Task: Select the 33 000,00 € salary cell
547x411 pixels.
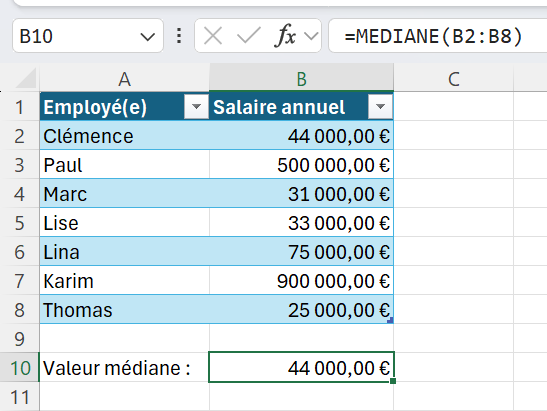Action: pos(301,223)
